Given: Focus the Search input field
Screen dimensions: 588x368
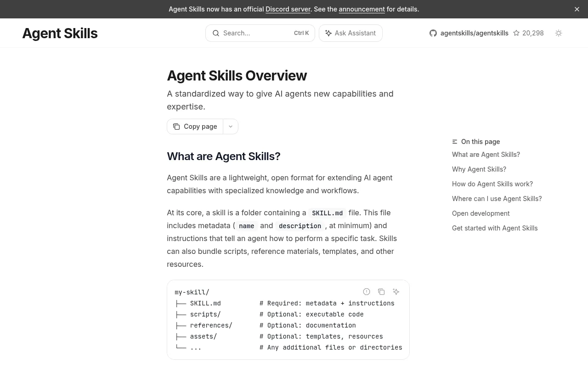Looking at the screenshot, I should point(260,33).
